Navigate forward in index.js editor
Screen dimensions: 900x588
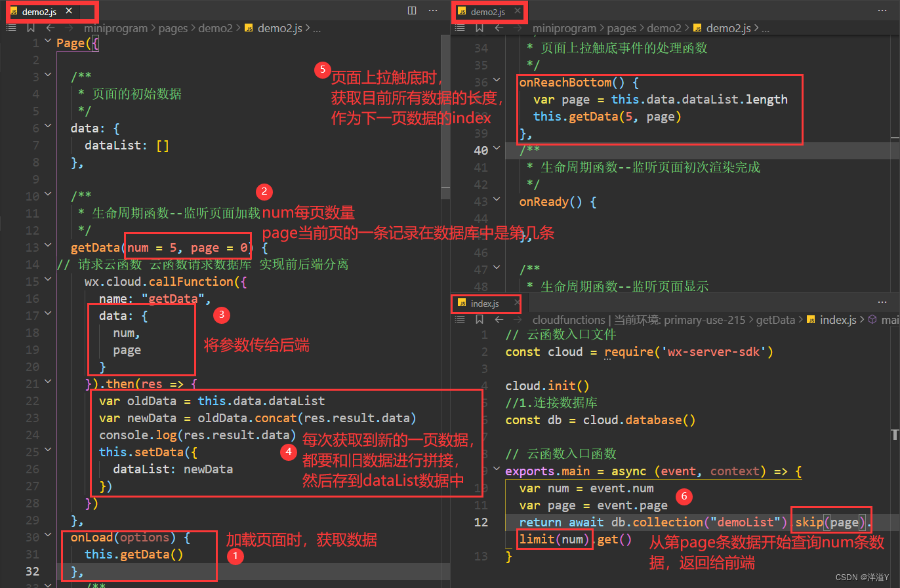pyautogui.click(x=518, y=319)
